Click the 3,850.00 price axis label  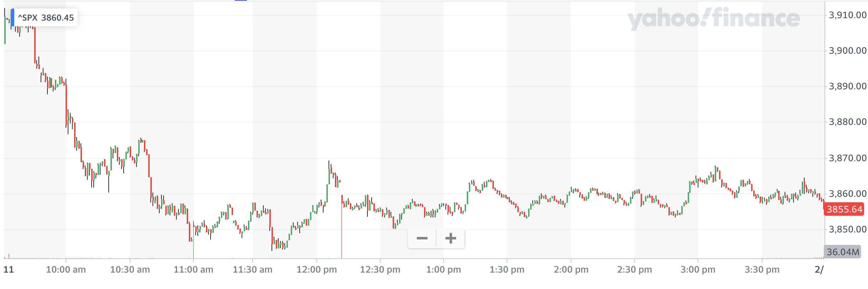pos(848,229)
